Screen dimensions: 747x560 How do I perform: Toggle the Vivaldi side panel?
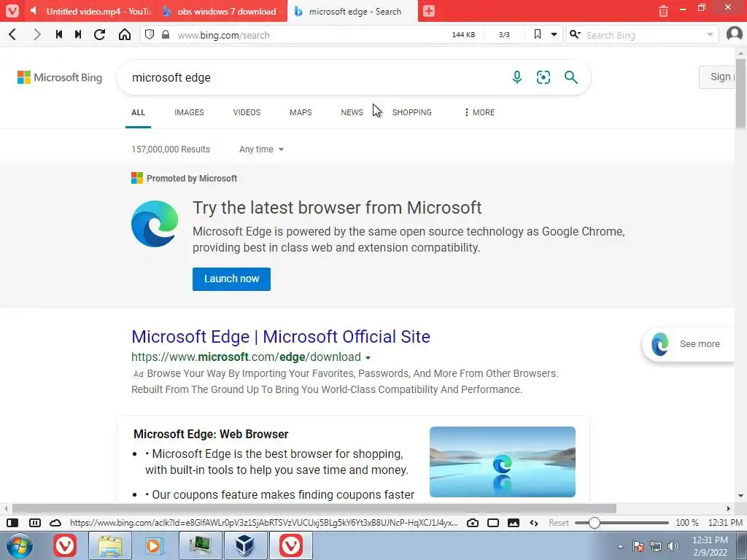tap(13, 523)
